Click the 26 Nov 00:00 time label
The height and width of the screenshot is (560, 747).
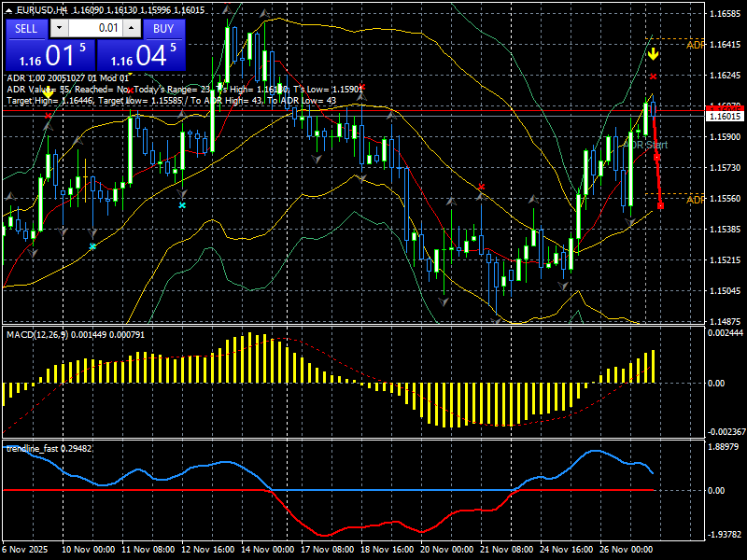coord(626,549)
